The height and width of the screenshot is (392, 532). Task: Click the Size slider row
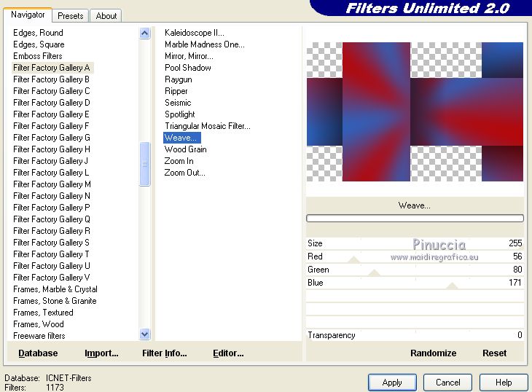[415, 243]
